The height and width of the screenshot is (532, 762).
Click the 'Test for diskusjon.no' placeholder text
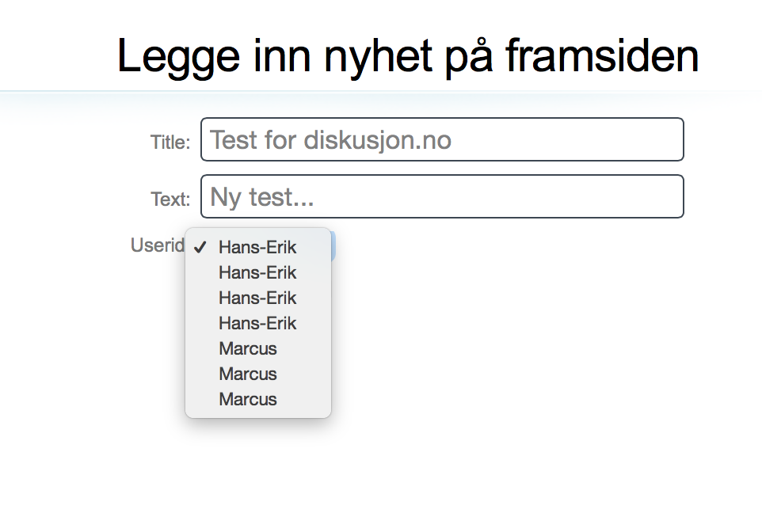pyautogui.click(x=330, y=140)
